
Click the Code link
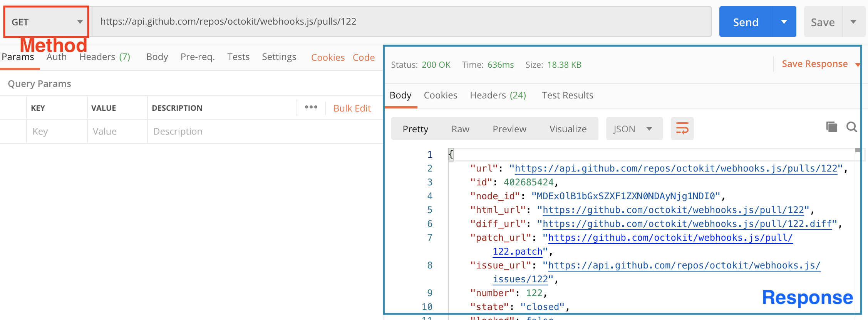pyautogui.click(x=364, y=58)
